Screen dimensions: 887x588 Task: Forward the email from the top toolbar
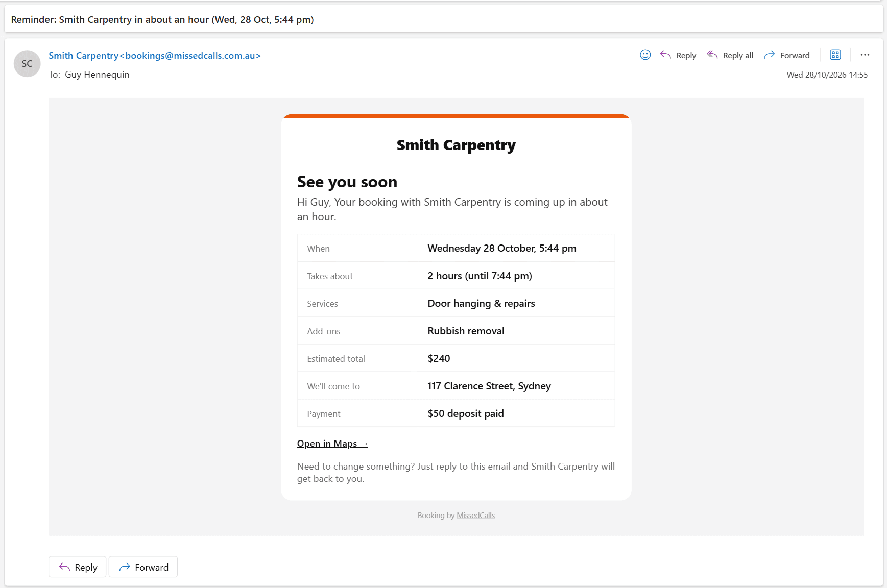click(787, 55)
